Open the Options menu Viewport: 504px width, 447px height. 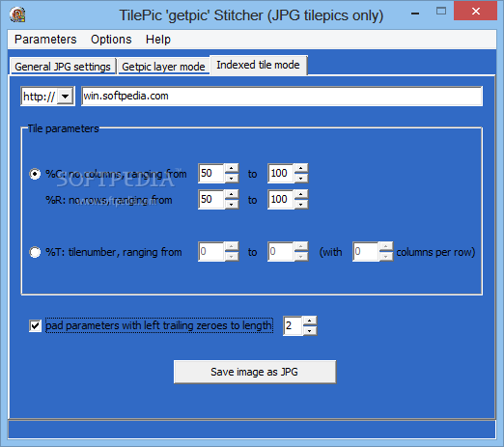click(111, 40)
